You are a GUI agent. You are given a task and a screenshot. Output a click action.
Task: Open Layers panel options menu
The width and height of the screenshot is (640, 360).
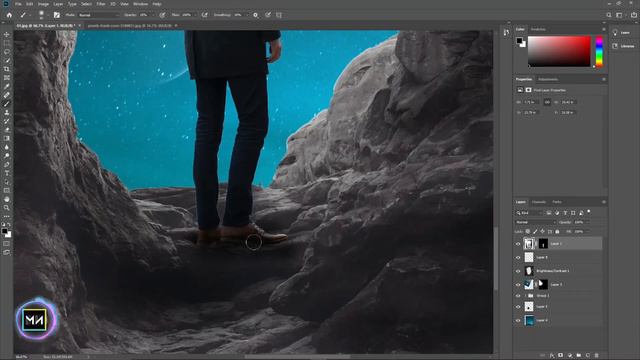(x=604, y=202)
